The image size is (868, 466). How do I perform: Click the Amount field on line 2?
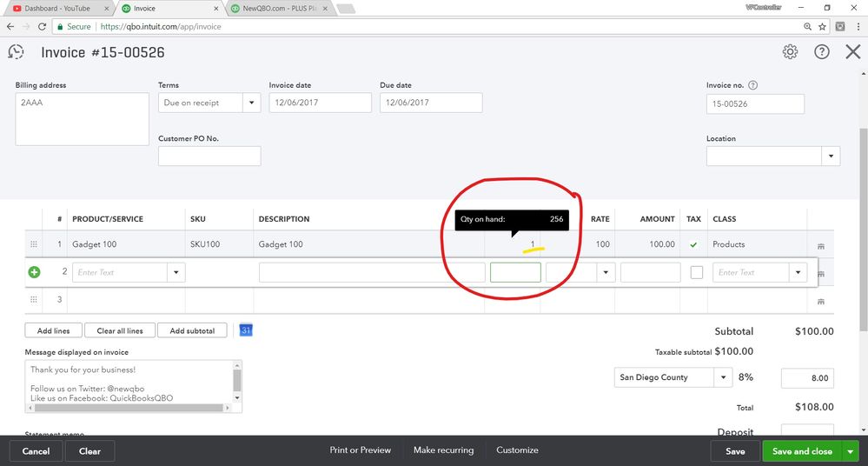pos(651,272)
